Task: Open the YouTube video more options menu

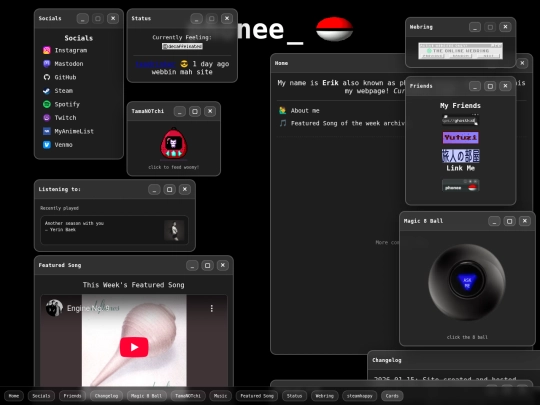Action: [x=212, y=308]
